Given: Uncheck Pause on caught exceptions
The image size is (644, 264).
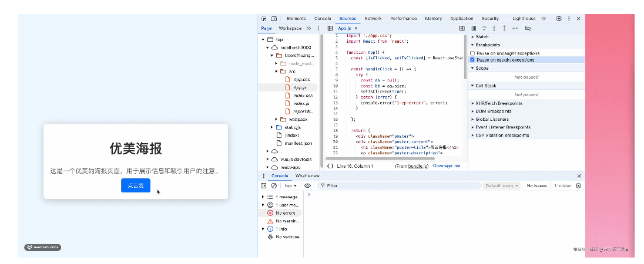Looking at the screenshot, I should [x=472, y=60].
